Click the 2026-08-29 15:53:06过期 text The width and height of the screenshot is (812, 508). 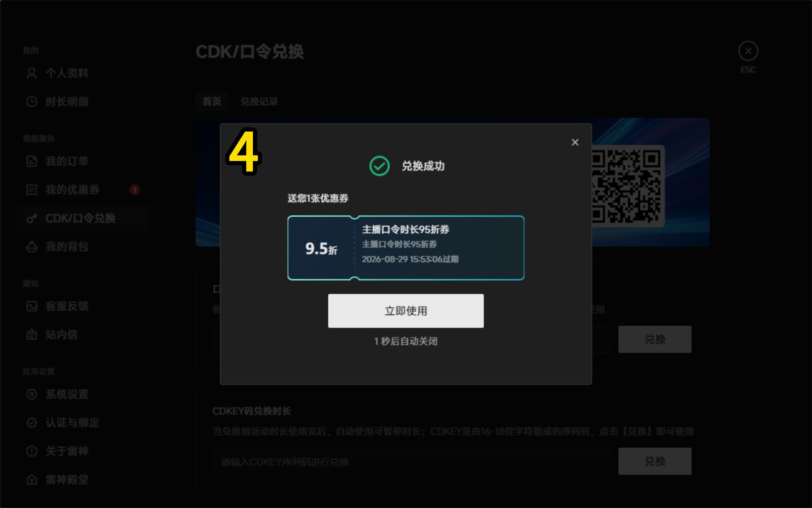pyautogui.click(x=410, y=259)
